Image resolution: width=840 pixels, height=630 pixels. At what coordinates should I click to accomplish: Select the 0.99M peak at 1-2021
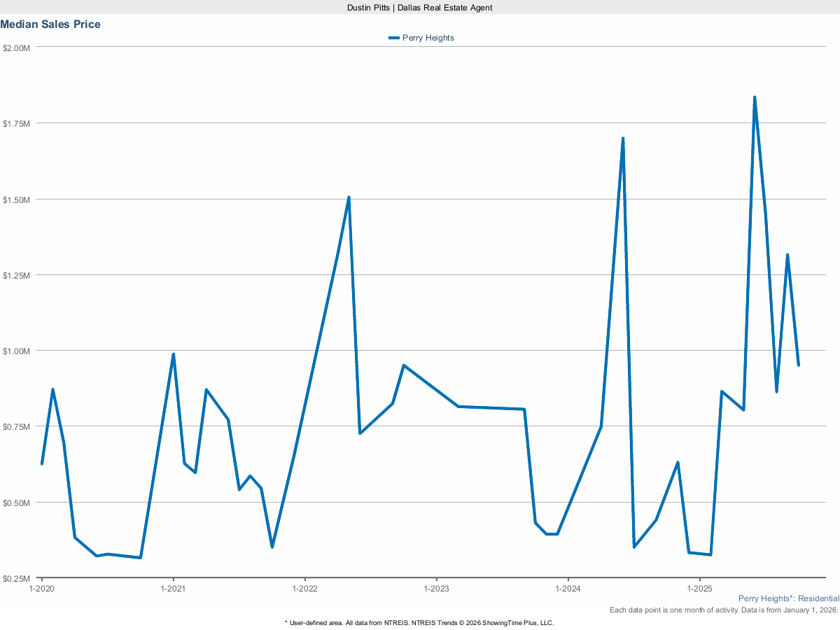click(x=173, y=354)
